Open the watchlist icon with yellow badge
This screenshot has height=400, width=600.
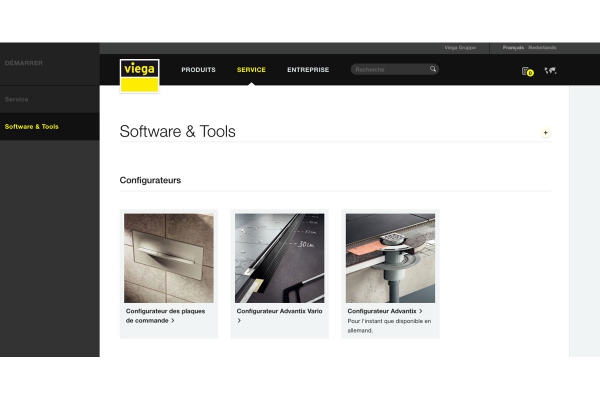528,71
